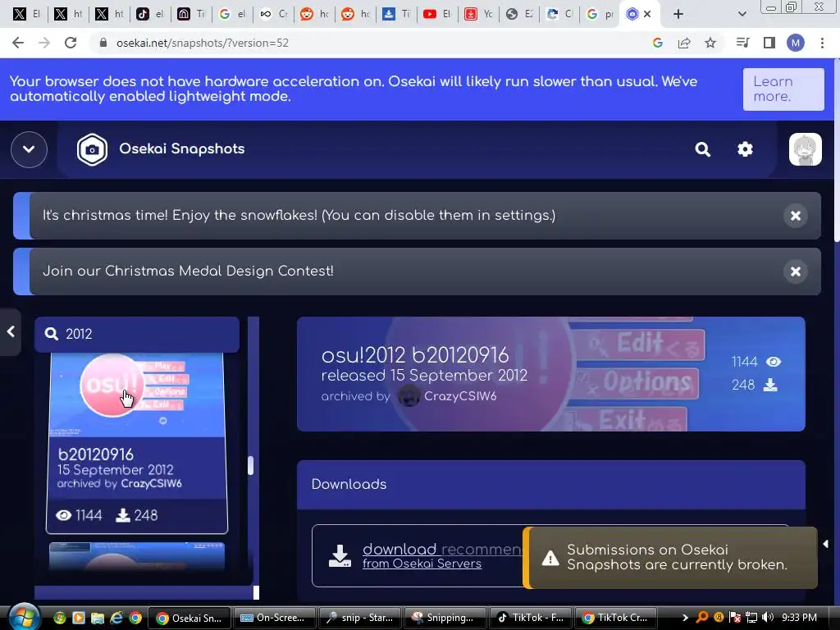Share this page via the share icon
Screen dimensions: 840x630
(684, 43)
